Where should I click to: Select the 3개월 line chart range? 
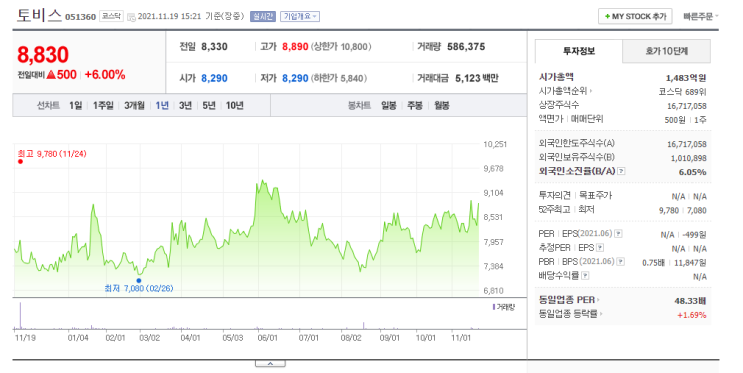point(134,105)
